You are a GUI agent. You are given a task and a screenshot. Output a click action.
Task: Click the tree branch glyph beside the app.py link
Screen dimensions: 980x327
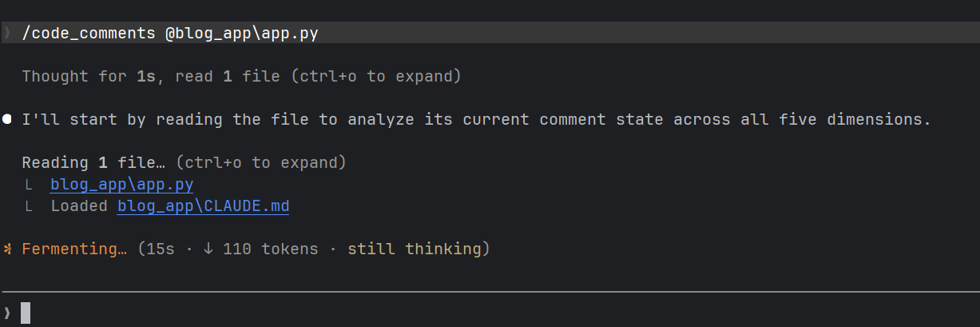click(x=27, y=185)
